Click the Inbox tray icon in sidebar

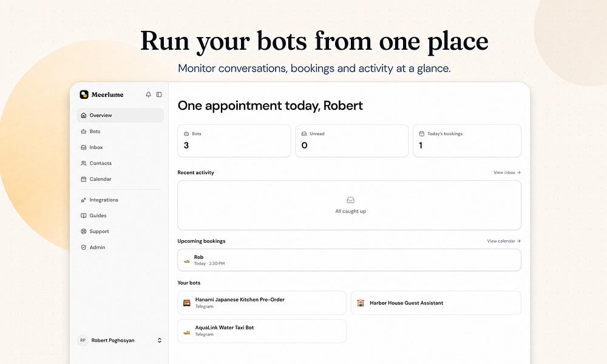point(84,147)
